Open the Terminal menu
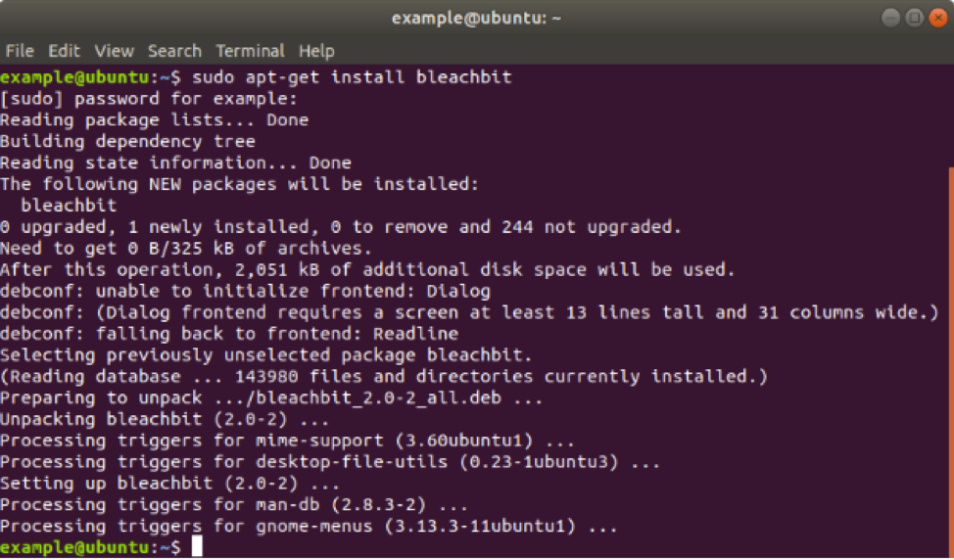The height and width of the screenshot is (560, 954). tap(251, 51)
